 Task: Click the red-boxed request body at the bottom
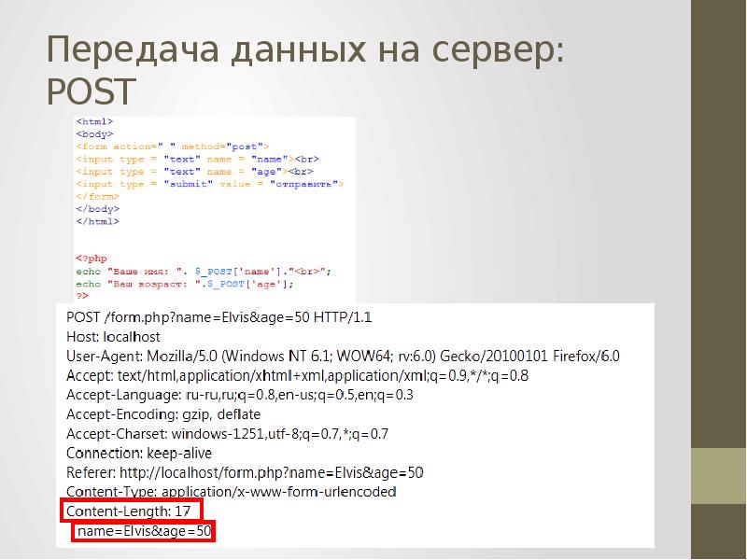(x=145, y=532)
